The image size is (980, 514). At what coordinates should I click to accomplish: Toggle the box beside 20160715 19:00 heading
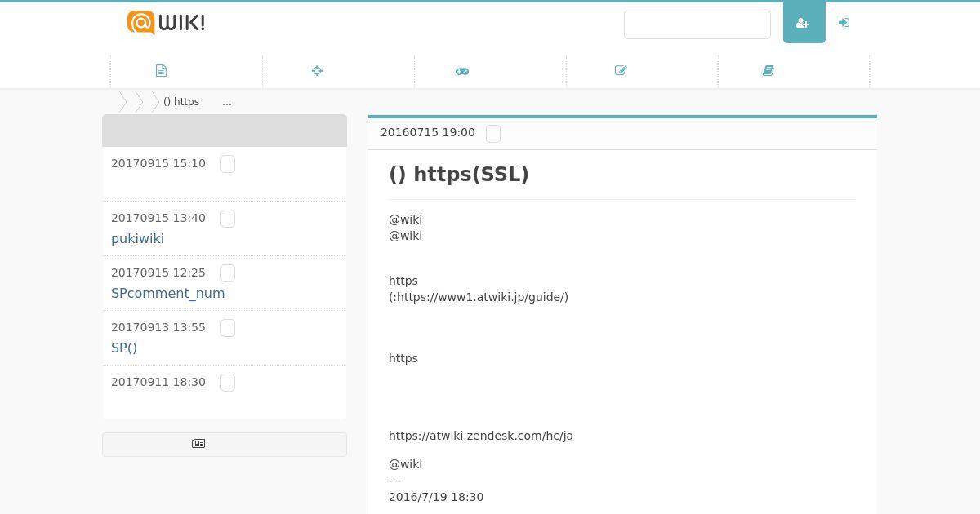point(493,134)
